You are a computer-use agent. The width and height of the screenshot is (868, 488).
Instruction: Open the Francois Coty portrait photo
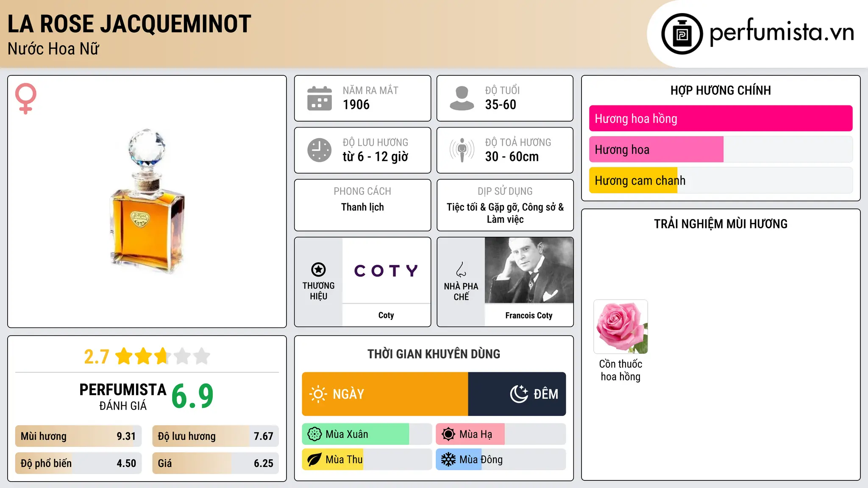(x=529, y=270)
